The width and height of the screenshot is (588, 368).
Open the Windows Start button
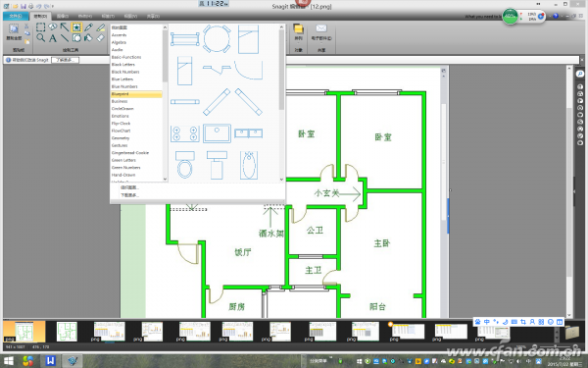(8, 361)
